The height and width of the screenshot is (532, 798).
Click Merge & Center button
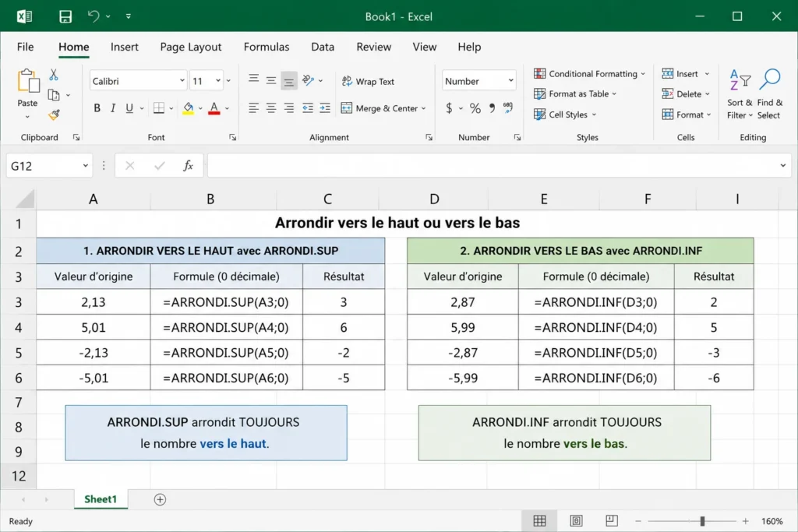380,107
